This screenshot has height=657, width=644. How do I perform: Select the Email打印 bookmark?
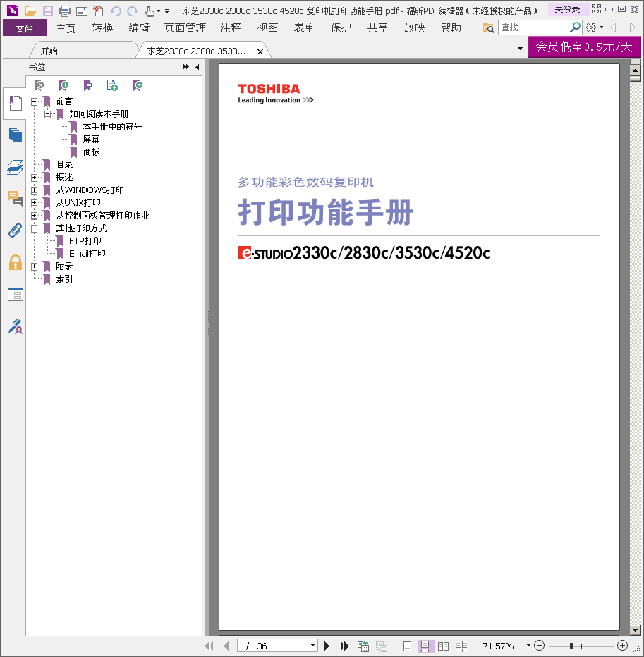pyautogui.click(x=87, y=254)
